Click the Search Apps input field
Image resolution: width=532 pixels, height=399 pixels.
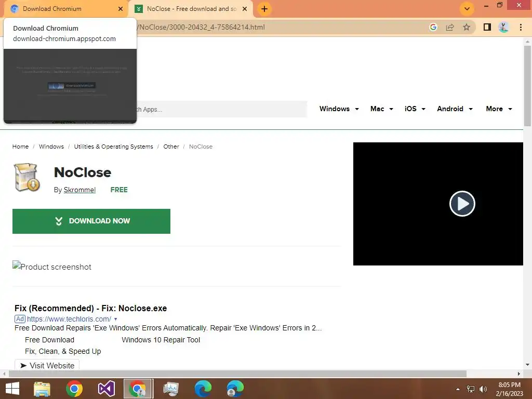tap(222, 109)
